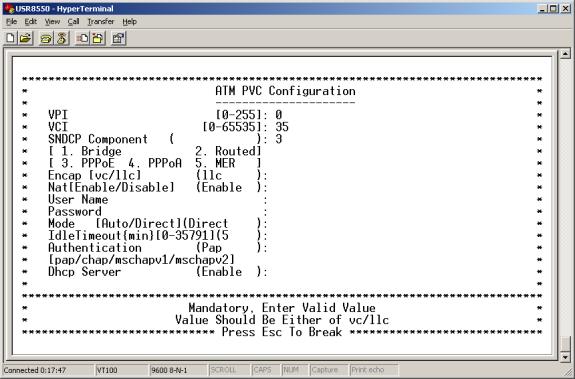
Task: Click the 'Dhcp Server' line
Action: pos(158,272)
